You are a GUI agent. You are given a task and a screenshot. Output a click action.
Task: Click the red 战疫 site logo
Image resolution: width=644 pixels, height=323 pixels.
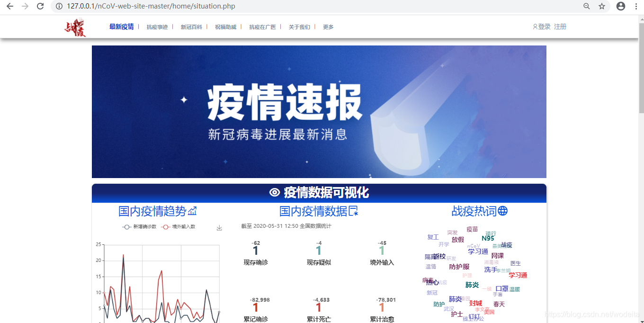tap(75, 27)
